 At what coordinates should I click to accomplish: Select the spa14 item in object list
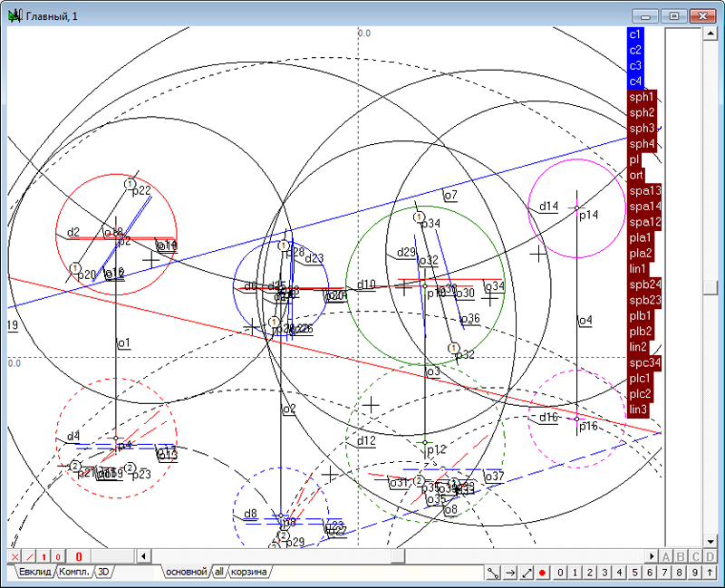[x=644, y=207]
